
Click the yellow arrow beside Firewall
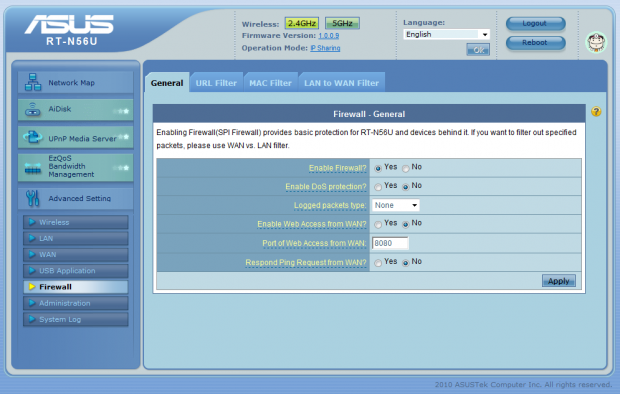32,287
